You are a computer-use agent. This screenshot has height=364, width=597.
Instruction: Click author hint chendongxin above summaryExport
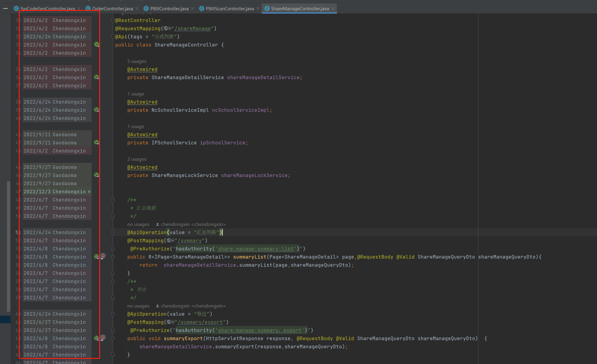pos(193,306)
